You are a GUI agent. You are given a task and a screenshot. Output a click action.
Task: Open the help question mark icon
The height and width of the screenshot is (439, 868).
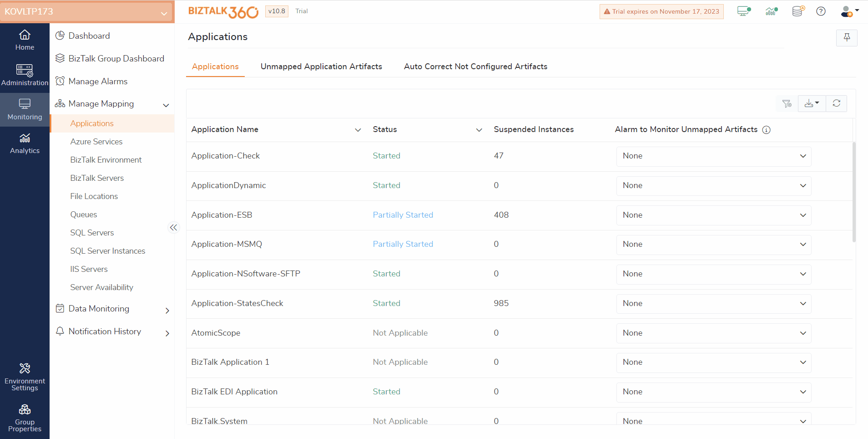821,11
